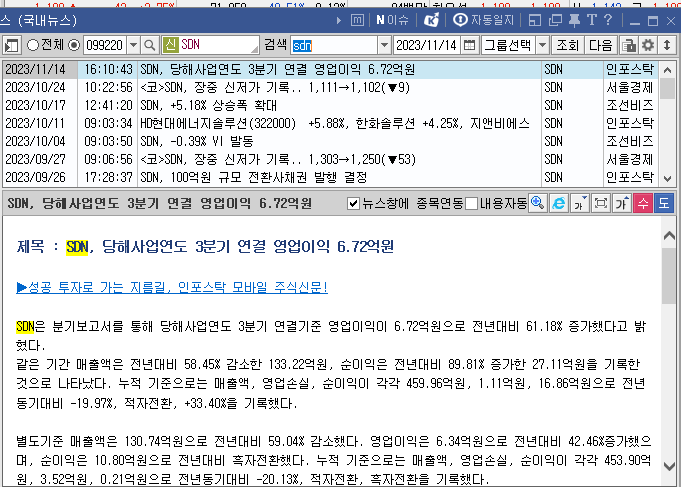Click the K arrow logo icon
Image resolution: width=681 pixels, height=487 pixels.
tap(431, 20)
